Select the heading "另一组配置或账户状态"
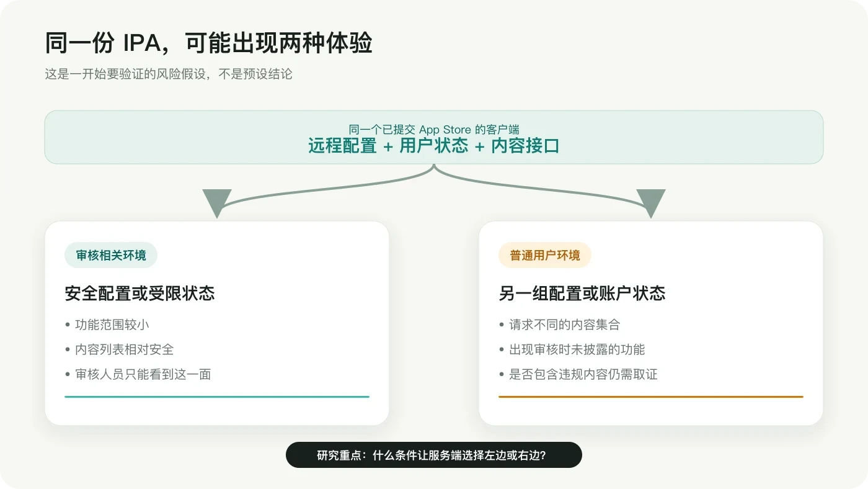This screenshot has width=868, height=489. pyautogui.click(x=582, y=294)
